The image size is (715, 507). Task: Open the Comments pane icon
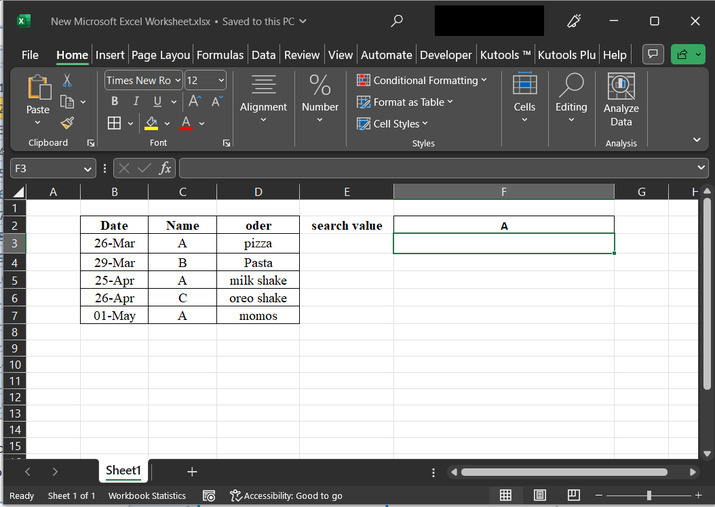click(653, 54)
